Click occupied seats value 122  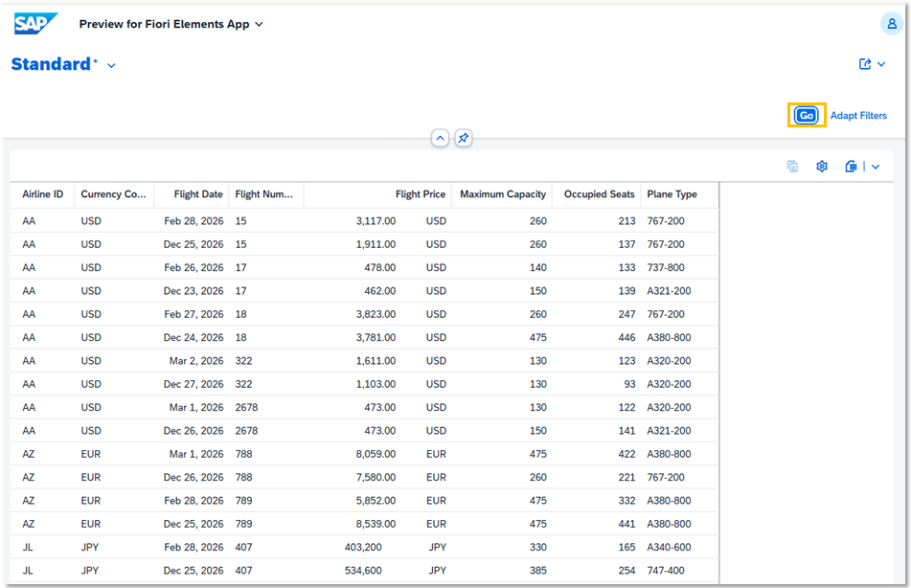[626, 407]
